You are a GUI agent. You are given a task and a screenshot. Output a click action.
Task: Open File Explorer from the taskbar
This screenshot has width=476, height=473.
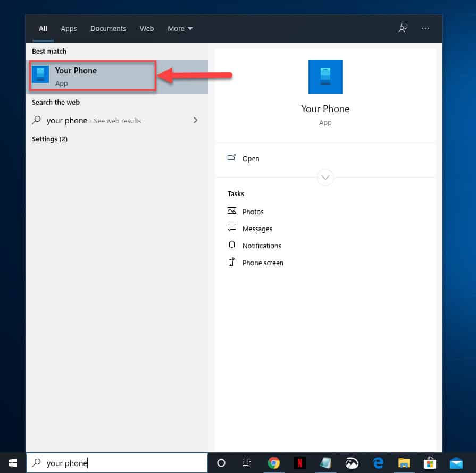pyautogui.click(x=404, y=463)
